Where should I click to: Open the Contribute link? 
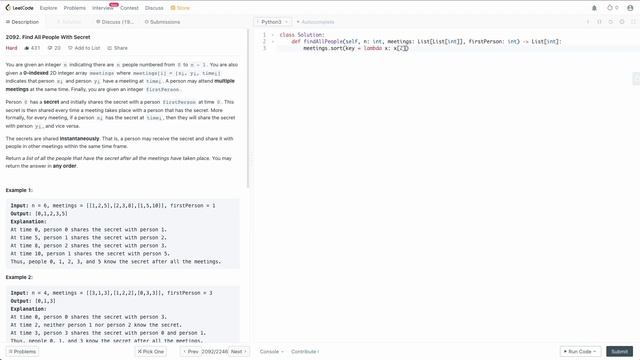click(x=305, y=351)
